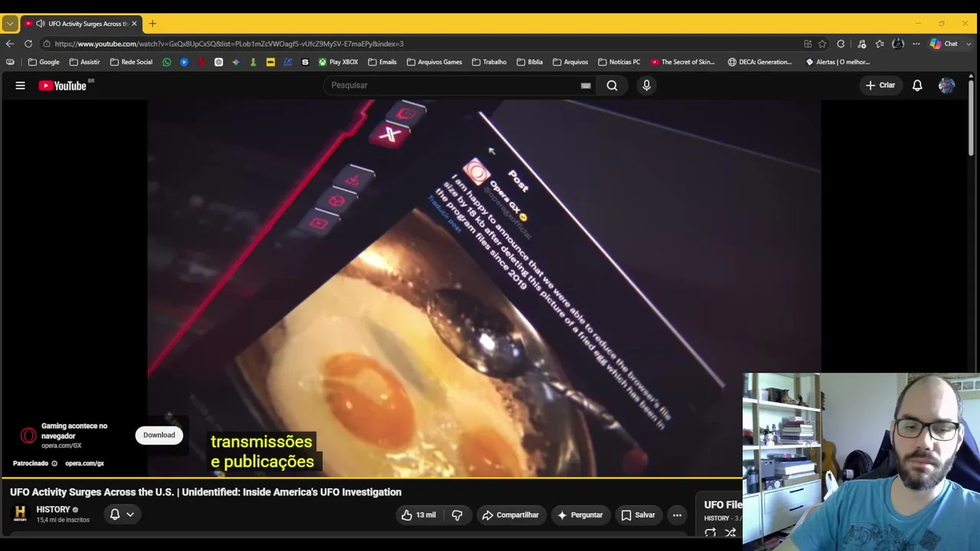Reload the page

tap(28, 44)
